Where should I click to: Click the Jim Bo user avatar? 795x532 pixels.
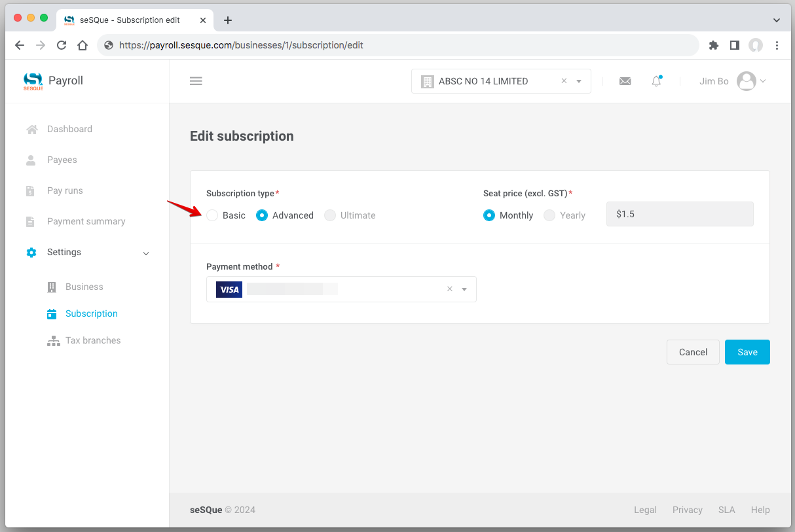[x=747, y=81]
